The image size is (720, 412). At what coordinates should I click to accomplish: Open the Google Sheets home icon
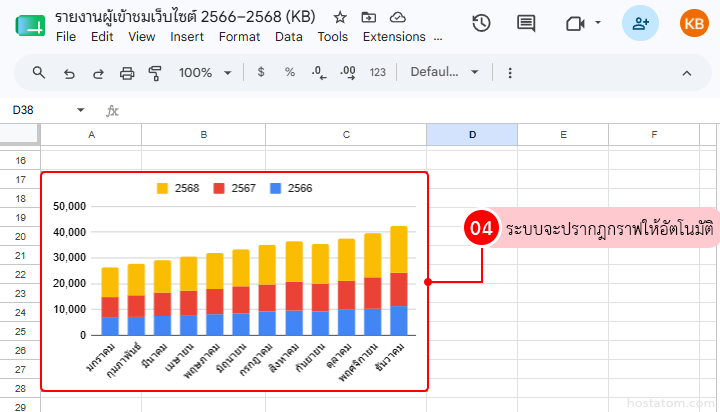click(x=30, y=25)
